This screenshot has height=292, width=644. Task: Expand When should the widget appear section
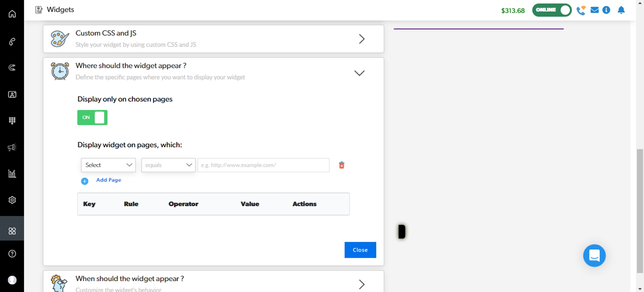point(361,284)
